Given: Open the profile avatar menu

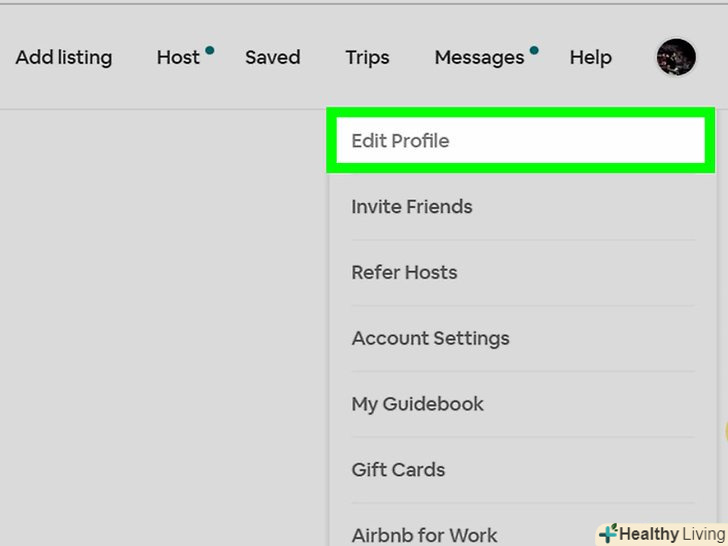Looking at the screenshot, I should (x=676, y=57).
